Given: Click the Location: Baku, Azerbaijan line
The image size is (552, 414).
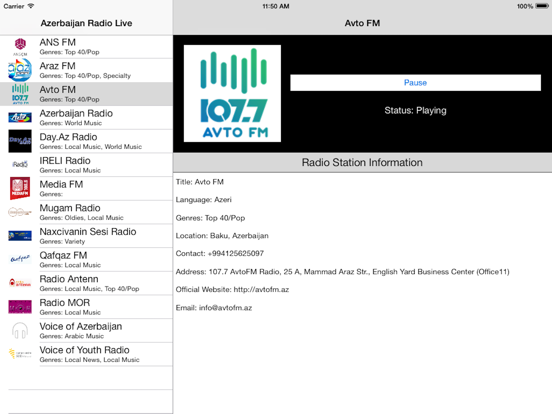Looking at the screenshot, I should (222, 236).
